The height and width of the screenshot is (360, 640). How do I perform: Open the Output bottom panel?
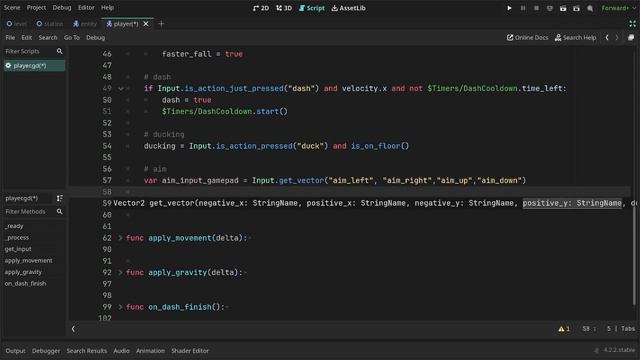pos(16,351)
